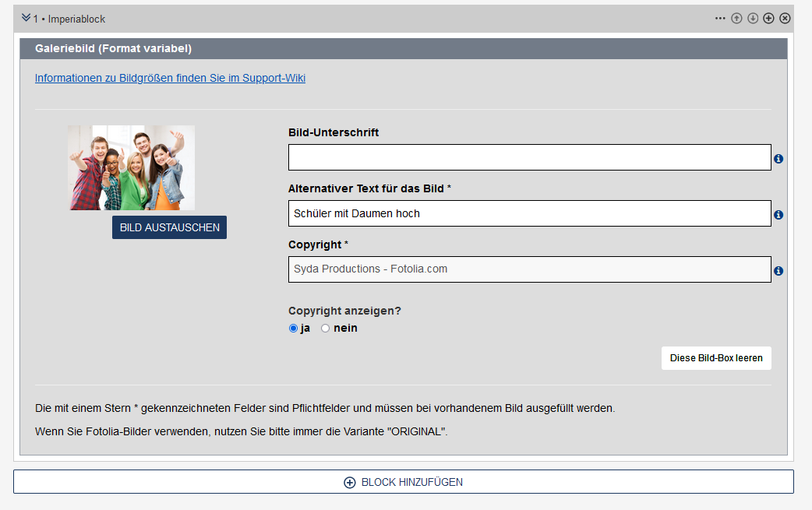
Task: Show info for the Copyright field
Action: click(x=778, y=271)
